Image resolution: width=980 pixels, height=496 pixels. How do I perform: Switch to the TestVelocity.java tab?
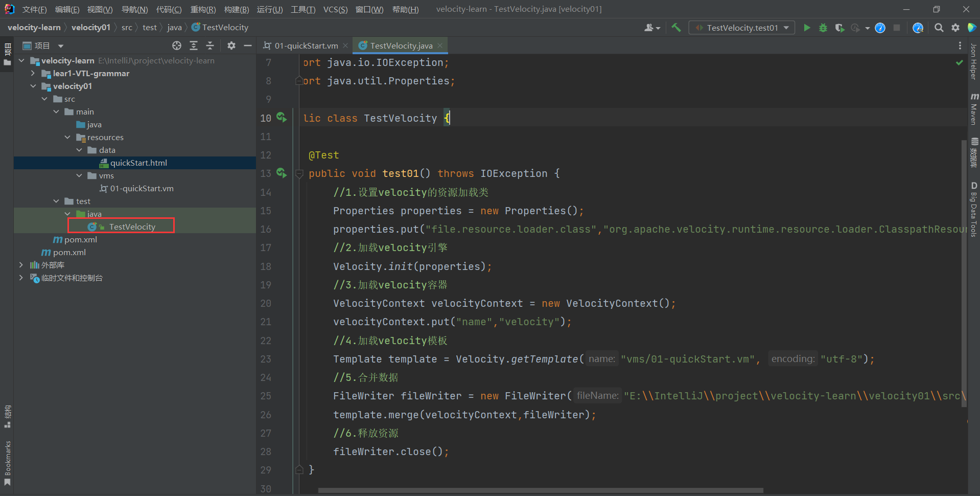[401, 46]
